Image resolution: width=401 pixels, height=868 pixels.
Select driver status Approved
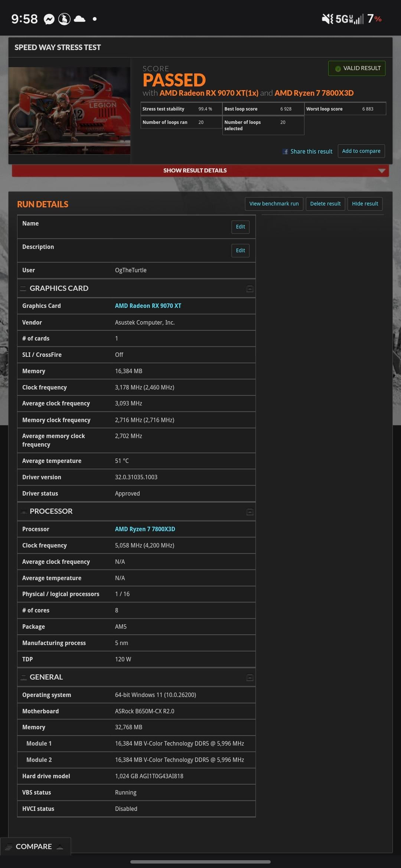pos(127,494)
